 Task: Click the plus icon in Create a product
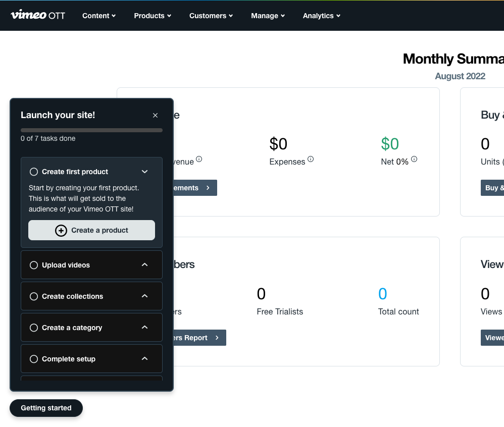coord(61,231)
